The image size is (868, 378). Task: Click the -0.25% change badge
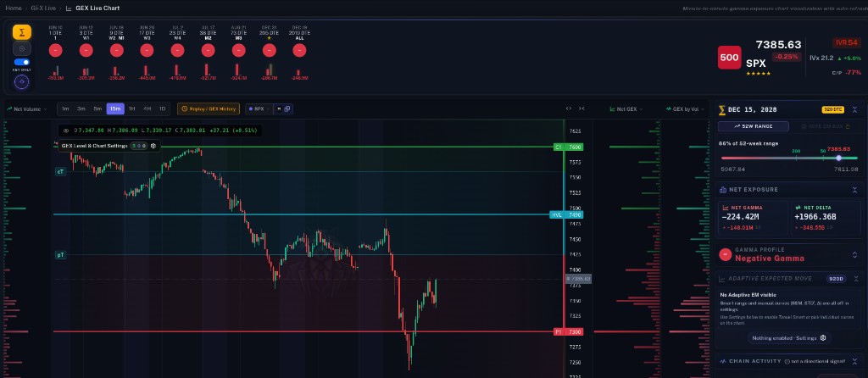[787, 57]
